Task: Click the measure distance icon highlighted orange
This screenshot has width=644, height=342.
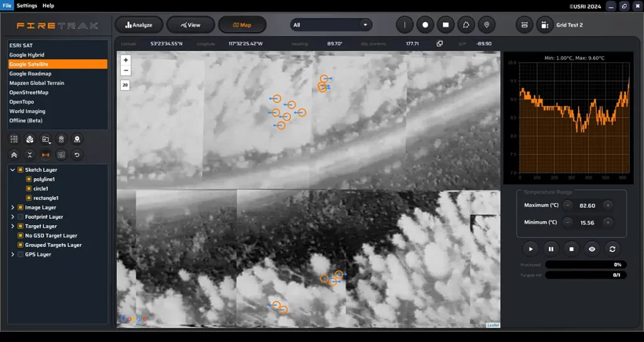Action: click(x=45, y=155)
